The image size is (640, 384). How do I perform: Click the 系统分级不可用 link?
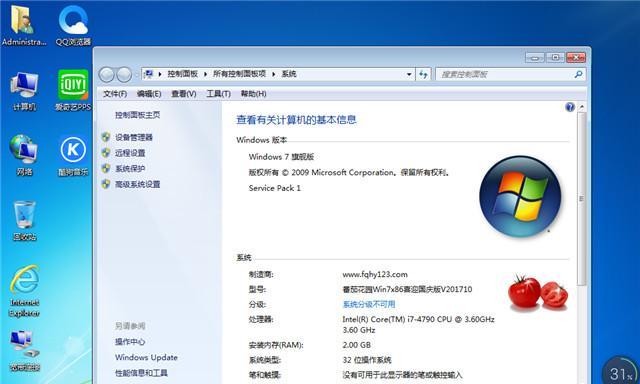(x=369, y=304)
